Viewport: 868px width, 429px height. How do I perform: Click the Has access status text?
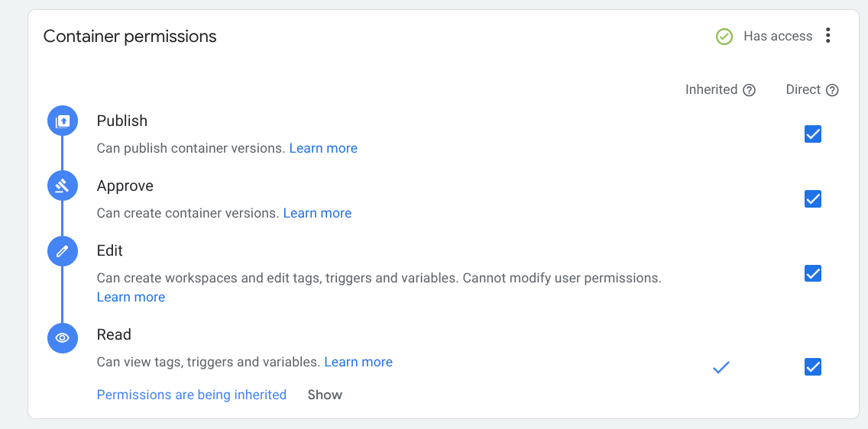(778, 36)
